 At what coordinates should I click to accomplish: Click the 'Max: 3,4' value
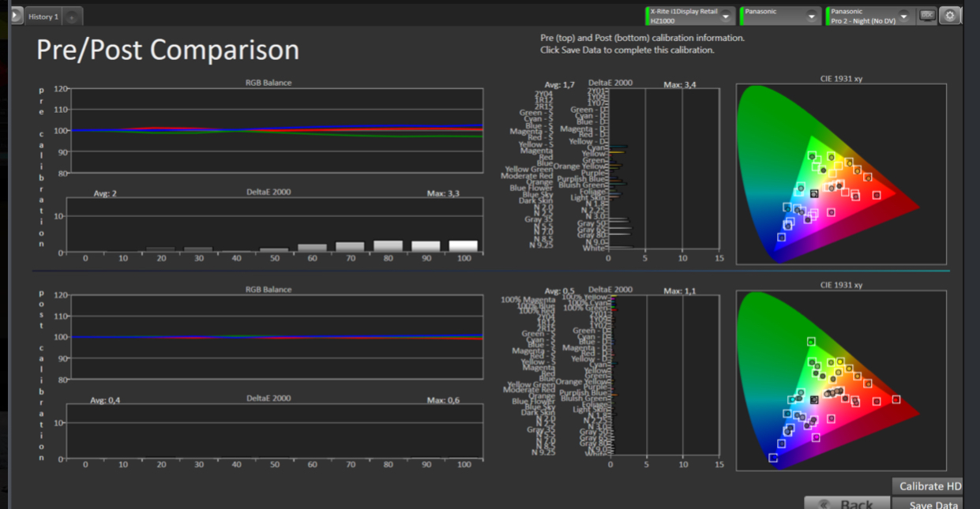[x=680, y=84]
